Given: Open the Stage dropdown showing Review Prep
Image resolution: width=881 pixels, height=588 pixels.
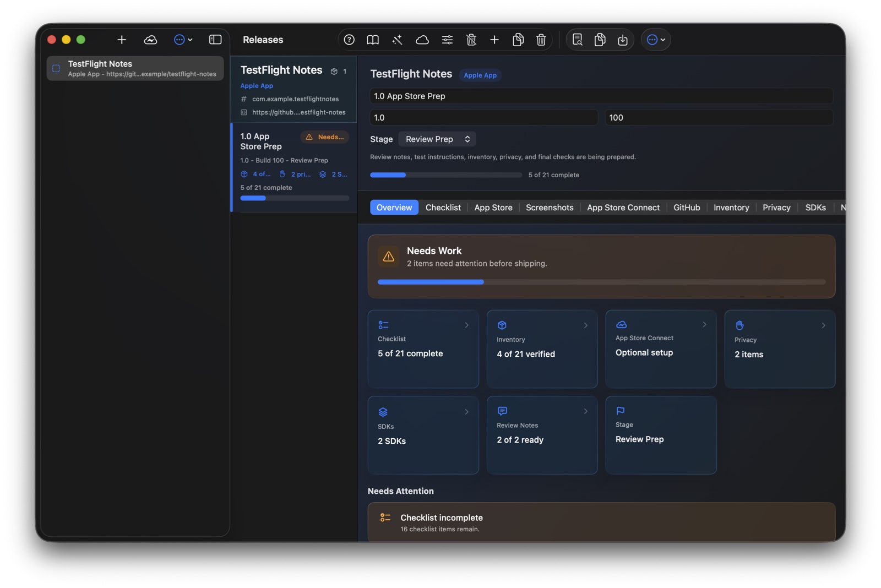Looking at the screenshot, I should (437, 139).
